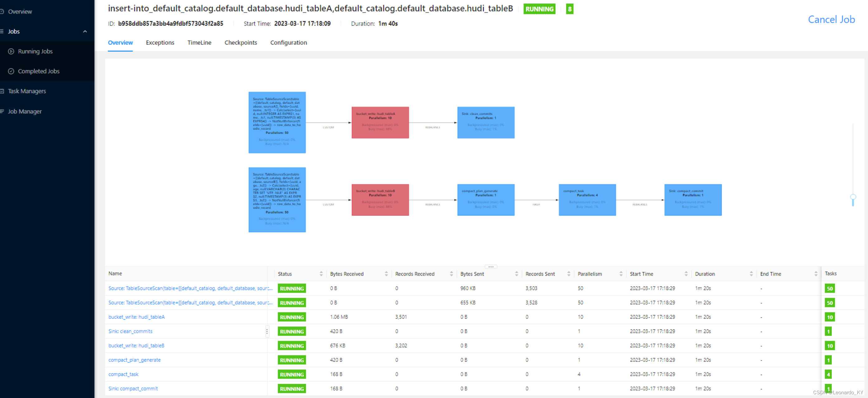Click the Status column sort arrows
This screenshot has width=868, height=398.
tap(321, 274)
